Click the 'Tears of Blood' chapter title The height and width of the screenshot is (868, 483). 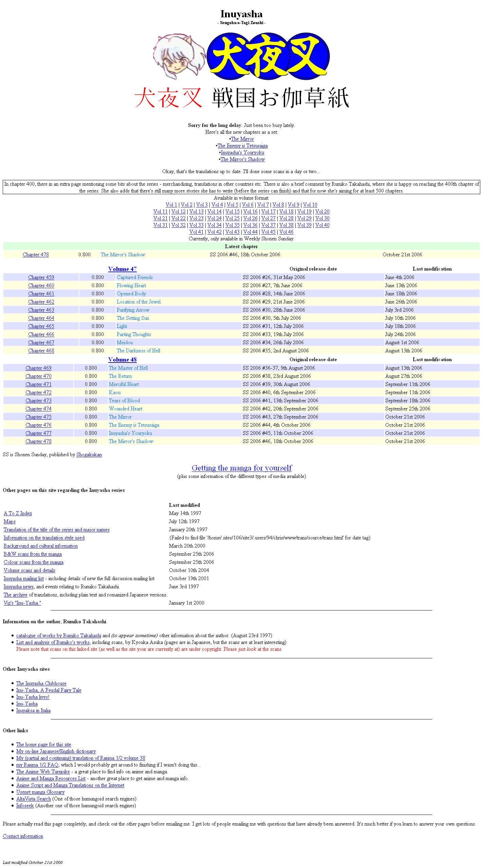click(x=124, y=401)
